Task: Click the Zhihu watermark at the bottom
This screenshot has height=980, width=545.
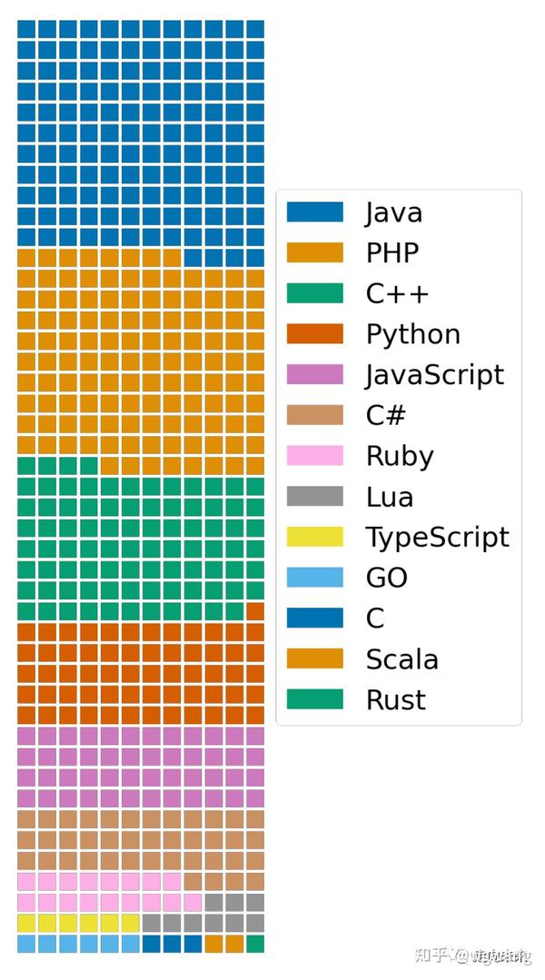Action: [x=472, y=955]
